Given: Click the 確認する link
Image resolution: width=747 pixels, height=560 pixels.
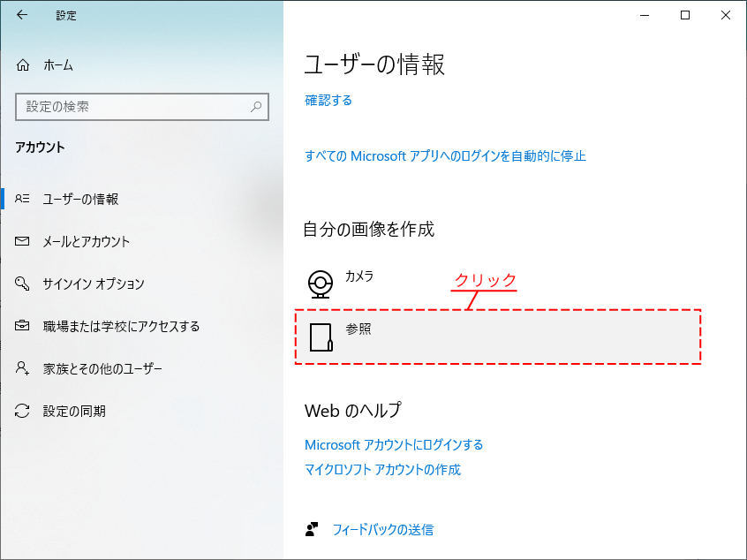Looking at the screenshot, I should [x=328, y=101].
